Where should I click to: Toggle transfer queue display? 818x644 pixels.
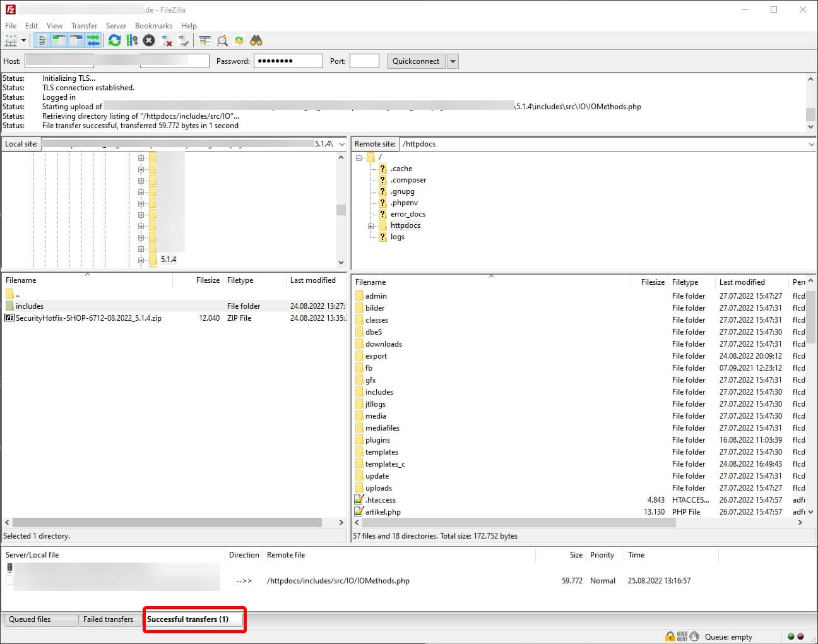pos(93,40)
